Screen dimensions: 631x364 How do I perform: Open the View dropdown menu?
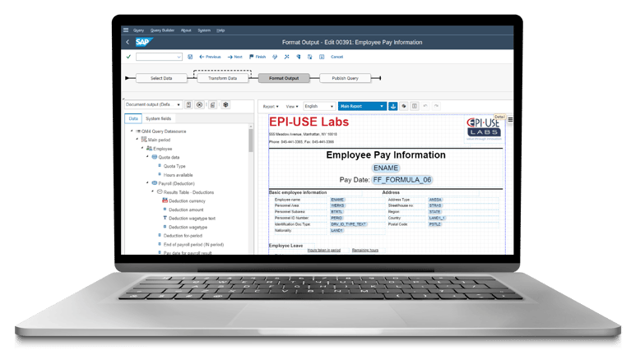[x=292, y=107]
